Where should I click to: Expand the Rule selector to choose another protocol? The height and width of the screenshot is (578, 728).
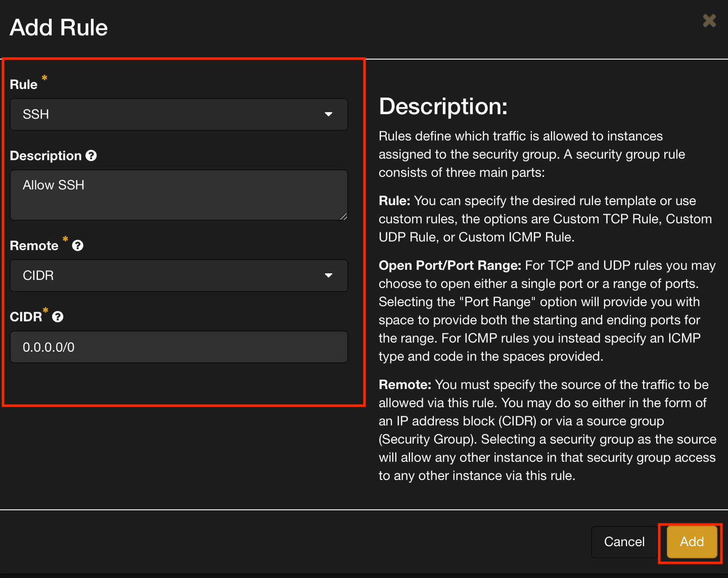pos(179,115)
